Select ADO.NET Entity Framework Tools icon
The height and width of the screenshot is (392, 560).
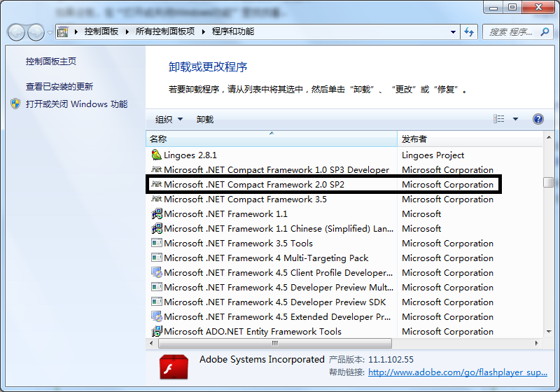[156, 331]
